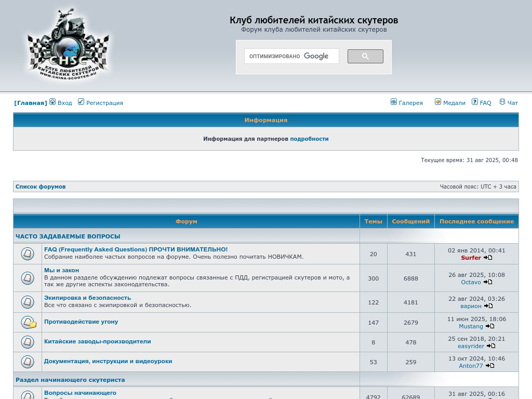Screen dimensions: 532x399
Task: Open Экипировка и безопасность forum
Action: coord(87,298)
